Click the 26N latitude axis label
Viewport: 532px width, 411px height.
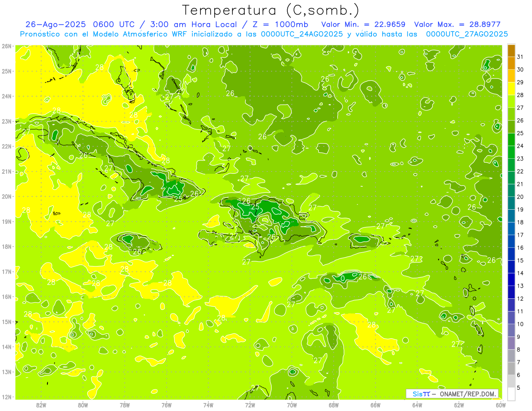coord(7,46)
